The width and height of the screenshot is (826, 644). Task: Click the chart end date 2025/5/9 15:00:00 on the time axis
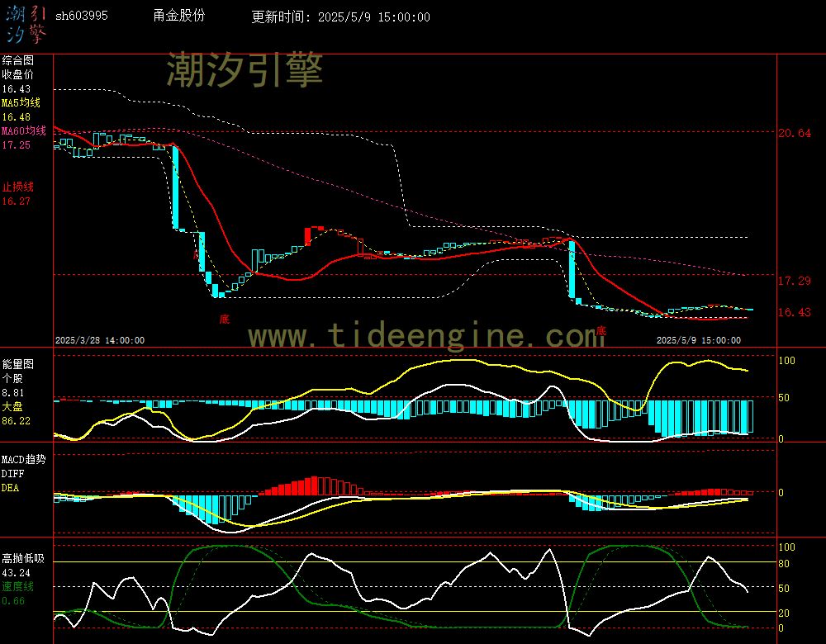point(699,341)
